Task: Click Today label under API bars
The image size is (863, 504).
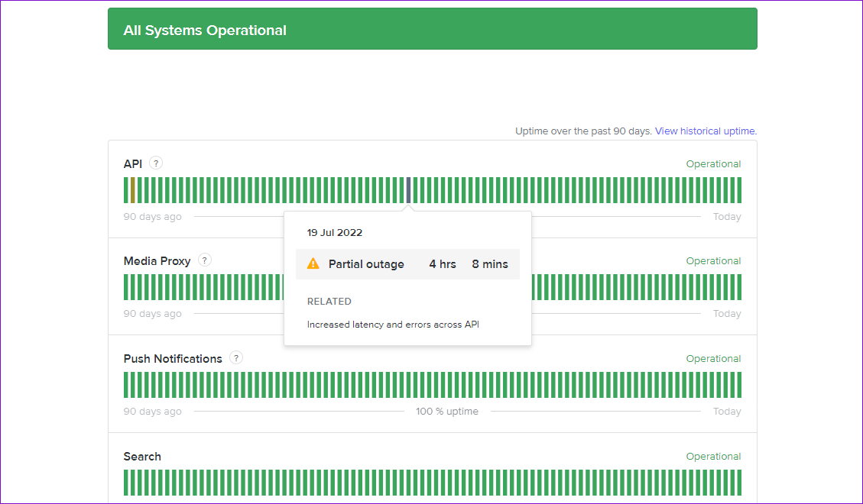Action: (x=727, y=217)
